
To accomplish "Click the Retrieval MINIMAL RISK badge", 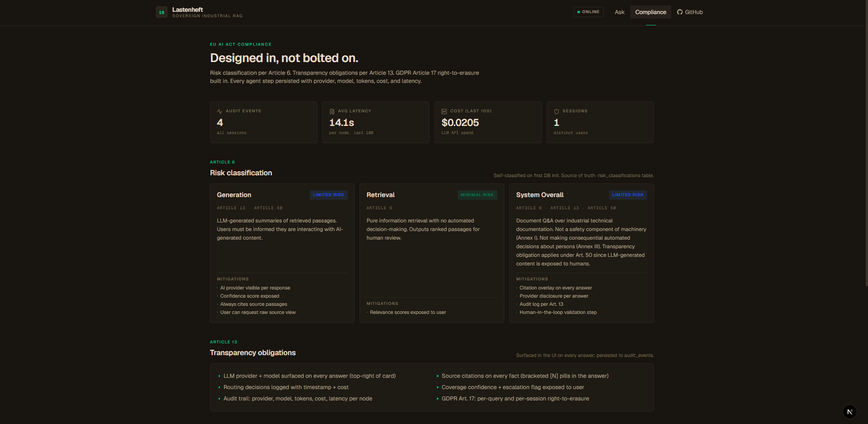I will [477, 195].
